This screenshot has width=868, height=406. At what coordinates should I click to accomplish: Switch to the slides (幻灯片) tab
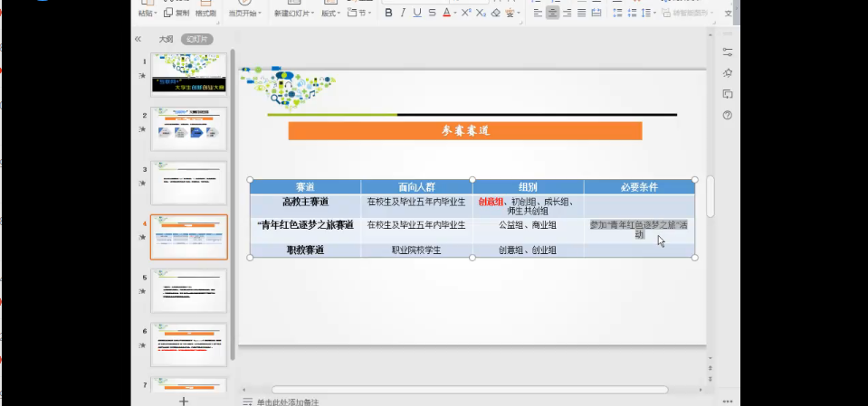click(x=196, y=40)
